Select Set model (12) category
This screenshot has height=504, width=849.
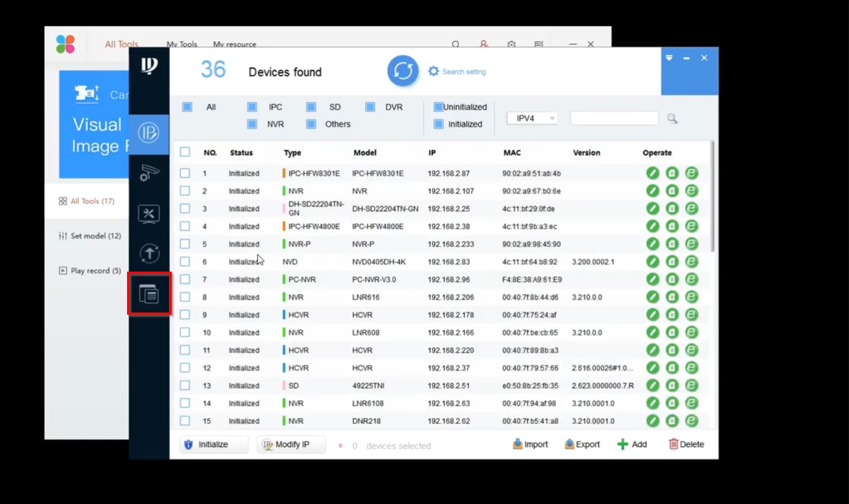pos(90,236)
